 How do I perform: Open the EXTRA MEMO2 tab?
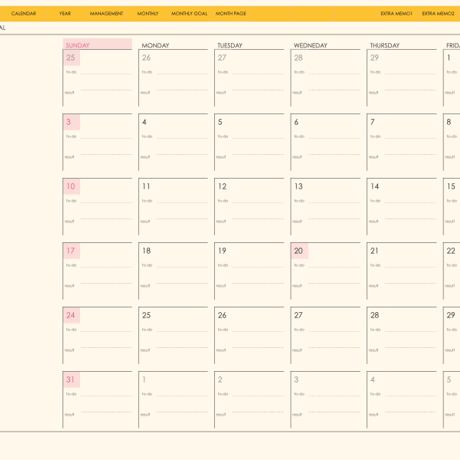tap(438, 14)
